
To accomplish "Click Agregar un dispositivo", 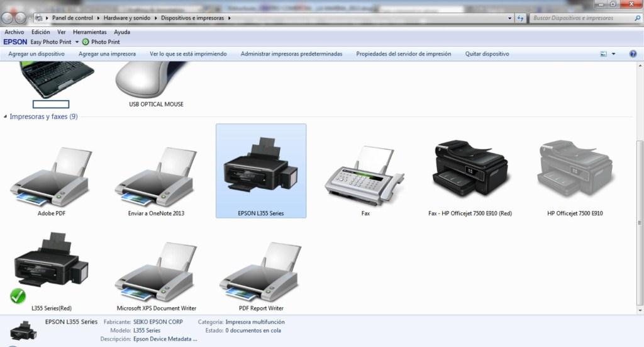I will pos(36,54).
